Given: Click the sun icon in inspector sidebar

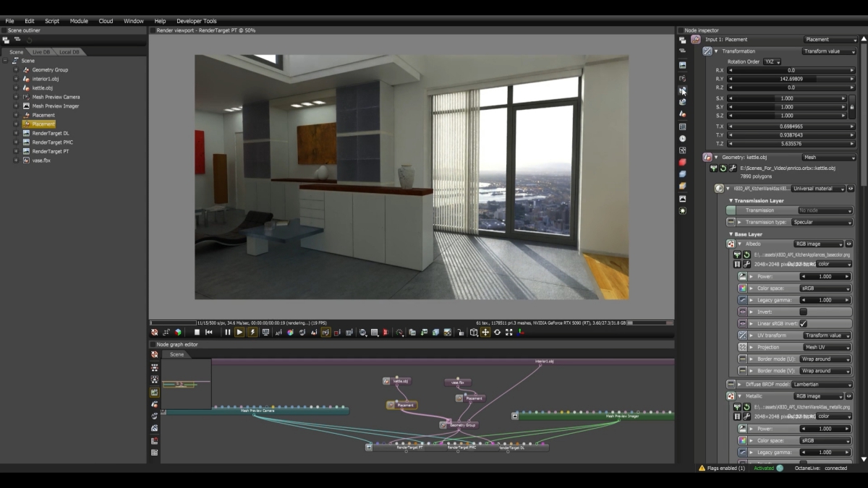Looking at the screenshot, I should point(682,210).
